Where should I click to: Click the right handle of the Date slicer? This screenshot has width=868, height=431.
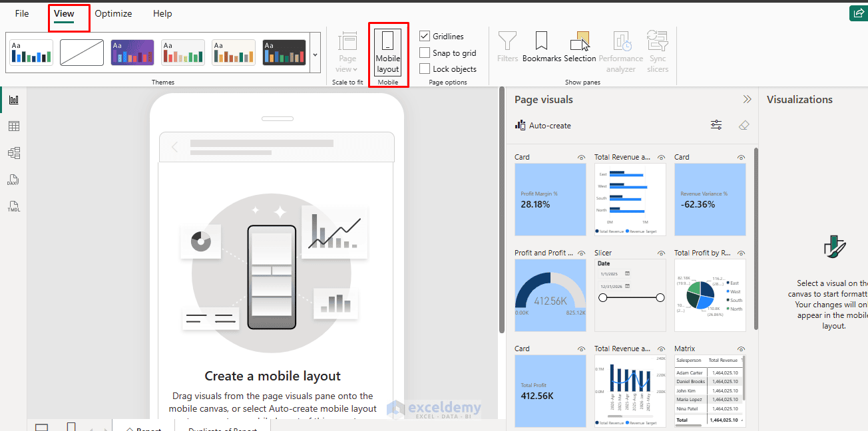(x=660, y=298)
